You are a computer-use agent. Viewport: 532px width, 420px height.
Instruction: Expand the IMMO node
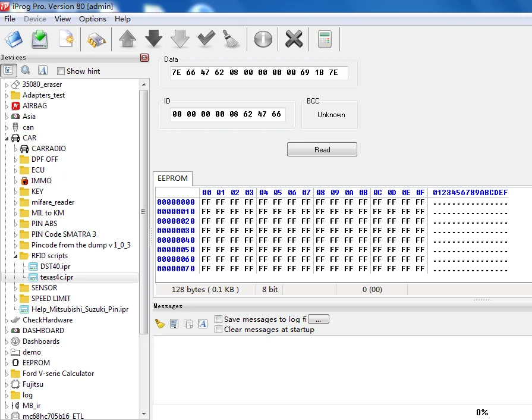(x=15, y=181)
